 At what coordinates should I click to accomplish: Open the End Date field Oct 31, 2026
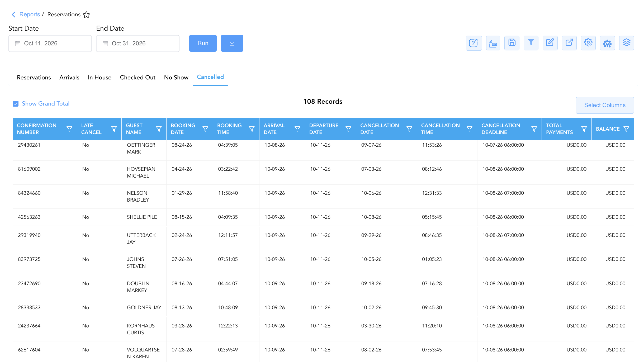click(138, 44)
